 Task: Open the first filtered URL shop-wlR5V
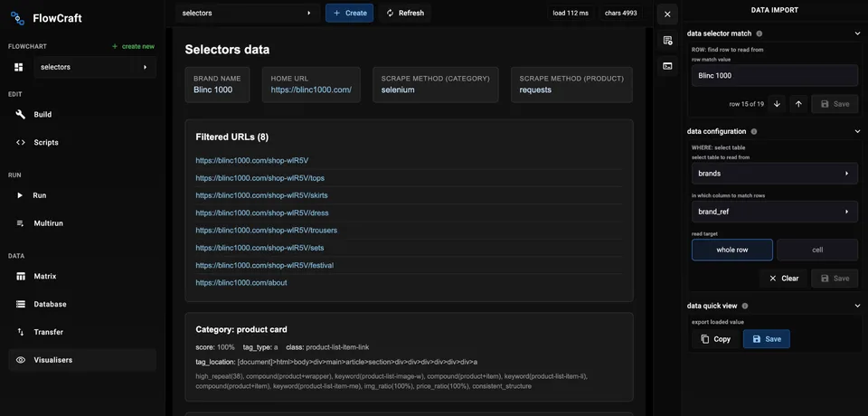pos(252,161)
